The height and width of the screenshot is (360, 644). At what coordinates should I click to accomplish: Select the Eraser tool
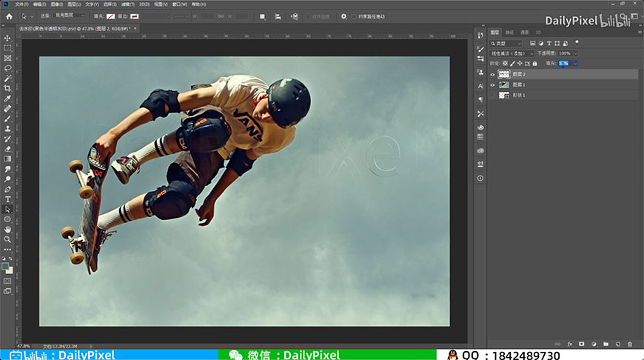coord(7,149)
